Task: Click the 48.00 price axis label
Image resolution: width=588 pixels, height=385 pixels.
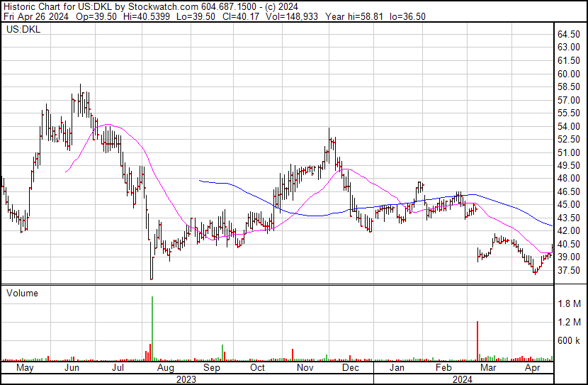Action: pyautogui.click(x=569, y=178)
